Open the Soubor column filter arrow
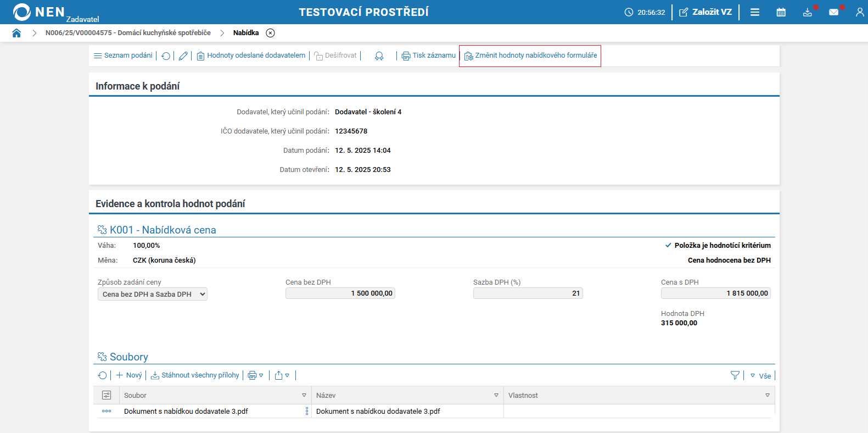868x433 pixels. (304, 395)
